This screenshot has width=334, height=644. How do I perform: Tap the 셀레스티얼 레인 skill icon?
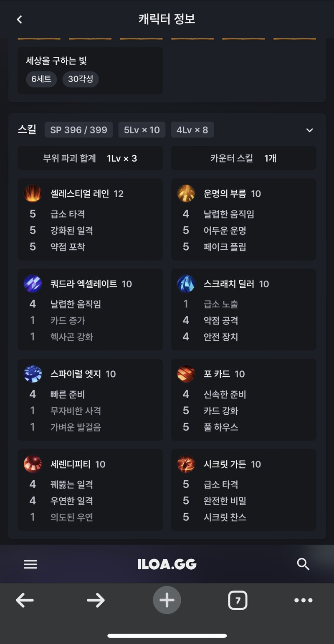[33, 193]
